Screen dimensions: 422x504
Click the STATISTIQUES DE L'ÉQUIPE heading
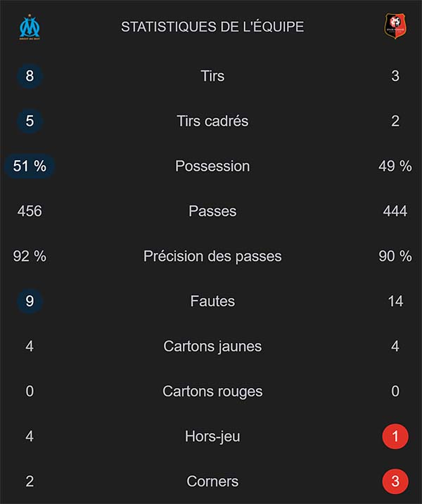(x=212, y=27)
